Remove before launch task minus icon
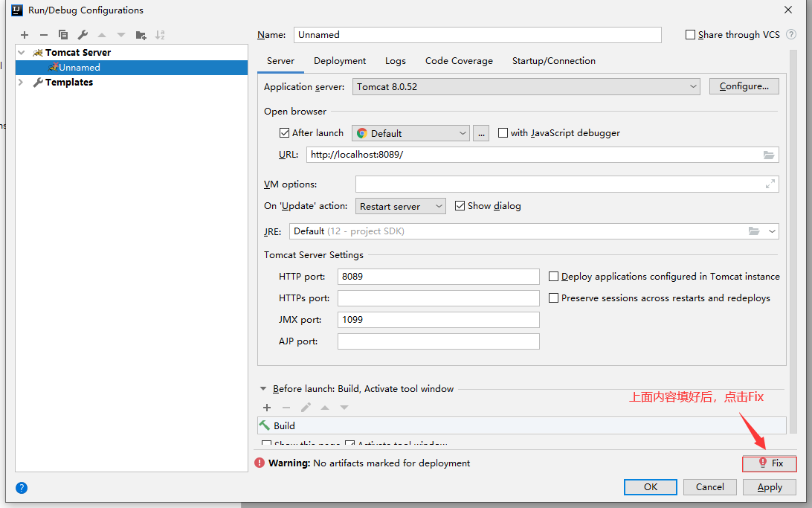The height and width of the screenshot is (508, 812). tap(286, 408)
